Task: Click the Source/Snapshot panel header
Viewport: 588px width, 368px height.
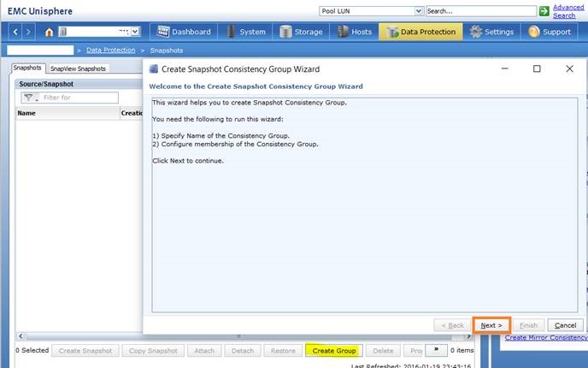Action: [x=79, y=84]
